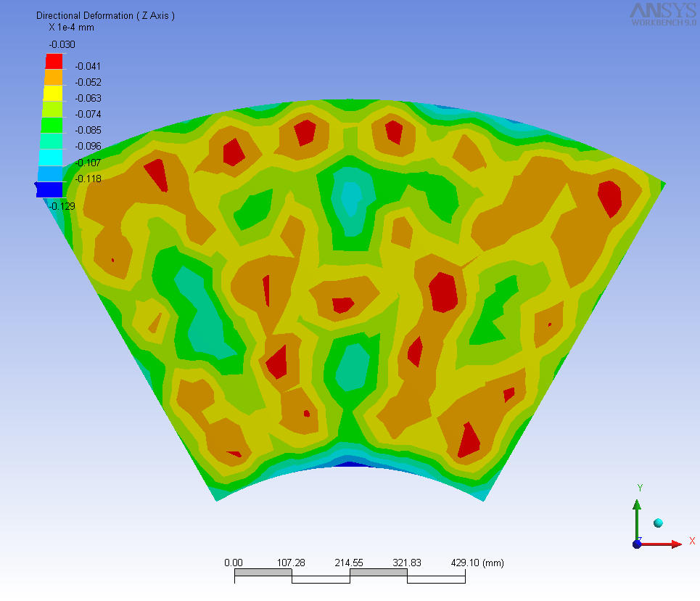The height and width of the screenshot is (601, 700).
Task: Click the 'X 1e-4 mm' unit label
Action: [x=71, y=28]
